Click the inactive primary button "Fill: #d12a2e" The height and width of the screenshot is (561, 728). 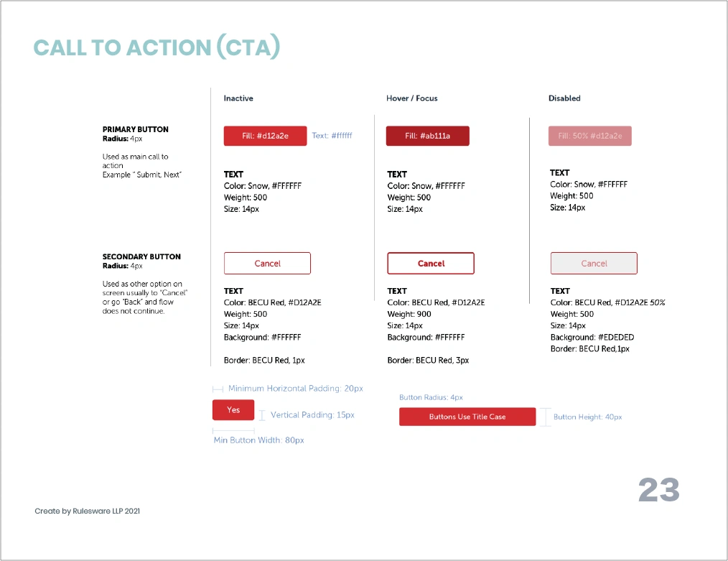265,136
